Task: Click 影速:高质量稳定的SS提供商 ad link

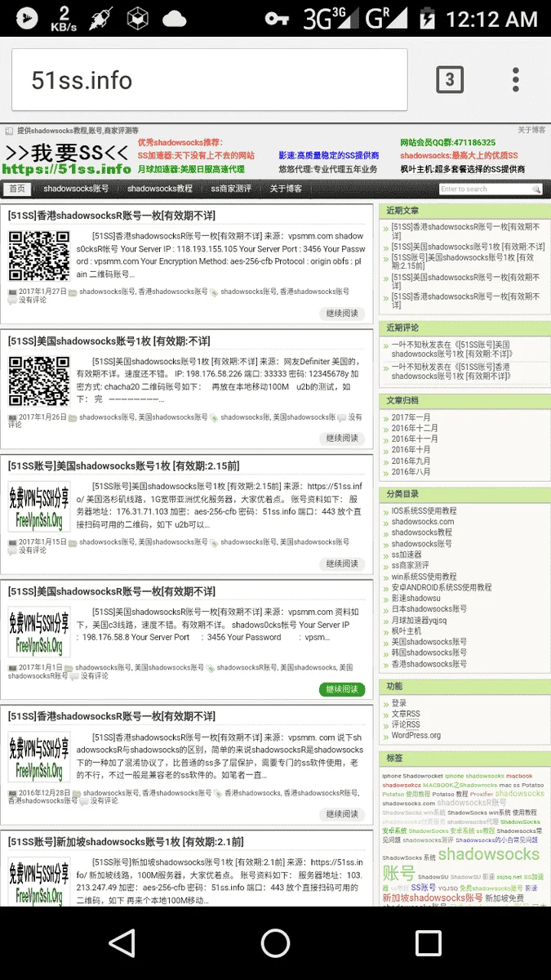Action: coord(328,155)
